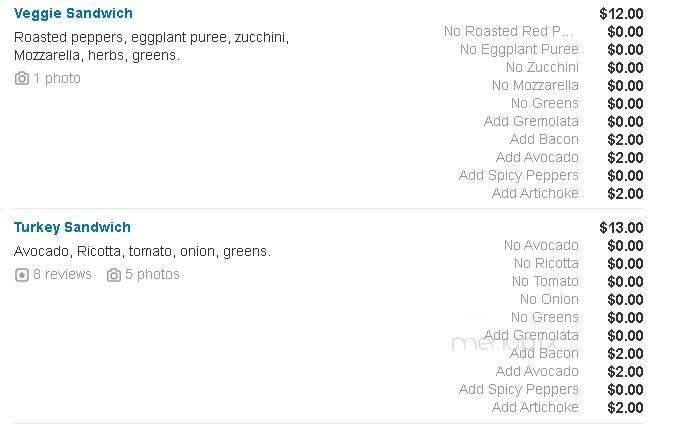The image size is (684, 426).
Task: Open the Turkey Sandwich item link
Action: pyautogui.click(x=72, y=227)
